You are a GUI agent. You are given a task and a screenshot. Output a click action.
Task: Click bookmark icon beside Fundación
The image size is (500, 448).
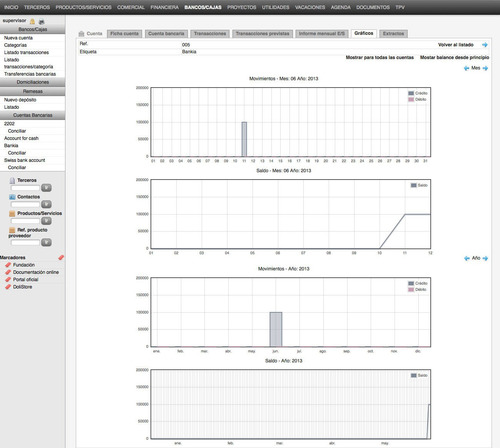8,265
